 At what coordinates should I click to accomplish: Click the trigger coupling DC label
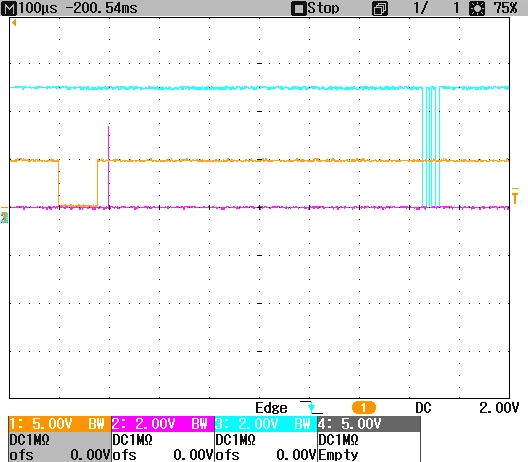[423, 408]
